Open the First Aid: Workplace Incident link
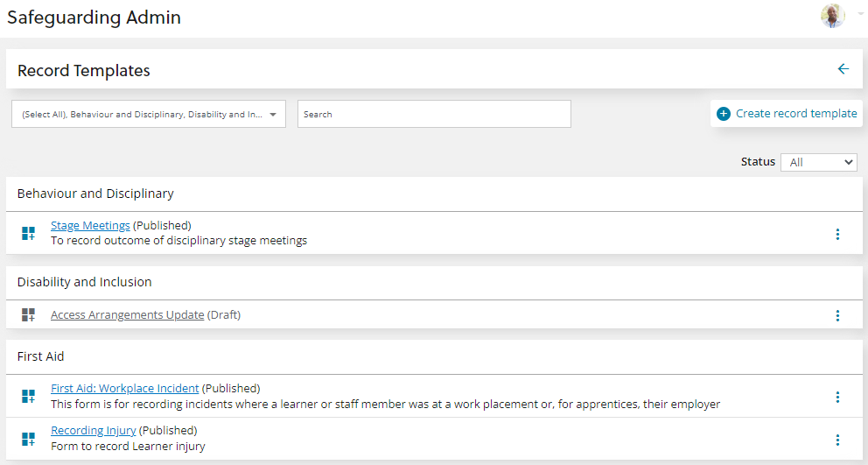 (124, 389)
